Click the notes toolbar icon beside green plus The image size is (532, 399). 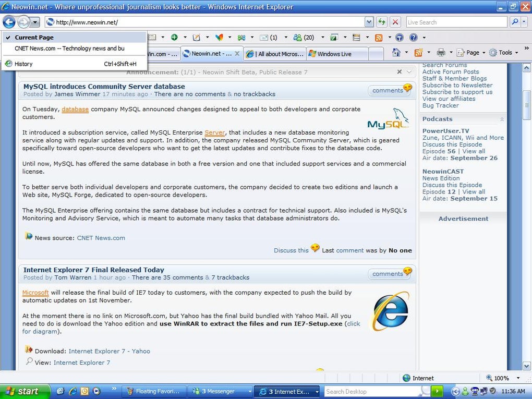tap(196, 38)
